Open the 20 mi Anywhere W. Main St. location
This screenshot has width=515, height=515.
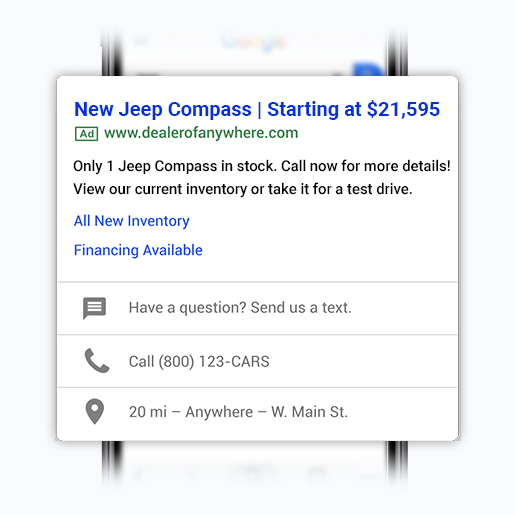coord(238,412)
